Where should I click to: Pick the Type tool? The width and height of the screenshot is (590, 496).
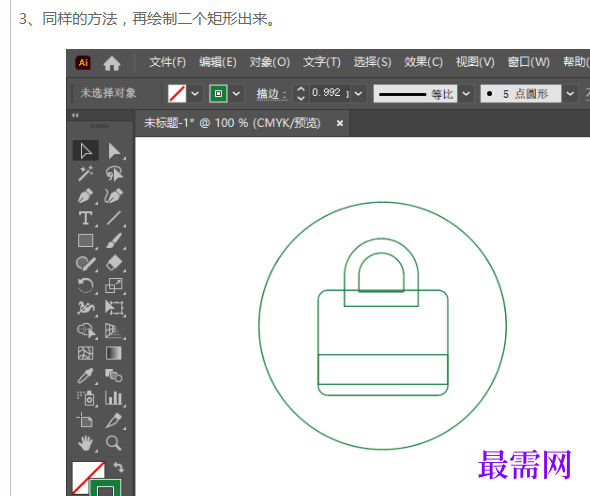86,218
